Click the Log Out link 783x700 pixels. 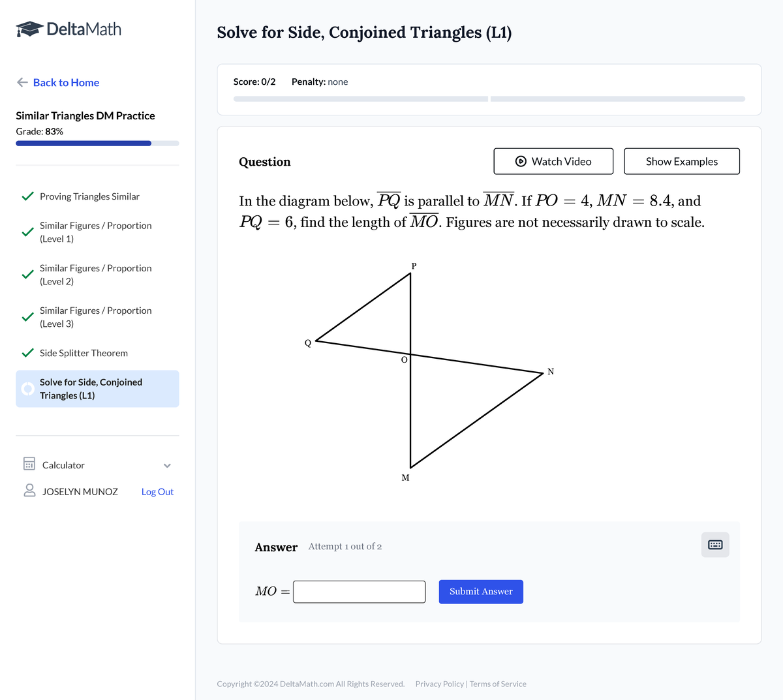(x=157, y=491)
